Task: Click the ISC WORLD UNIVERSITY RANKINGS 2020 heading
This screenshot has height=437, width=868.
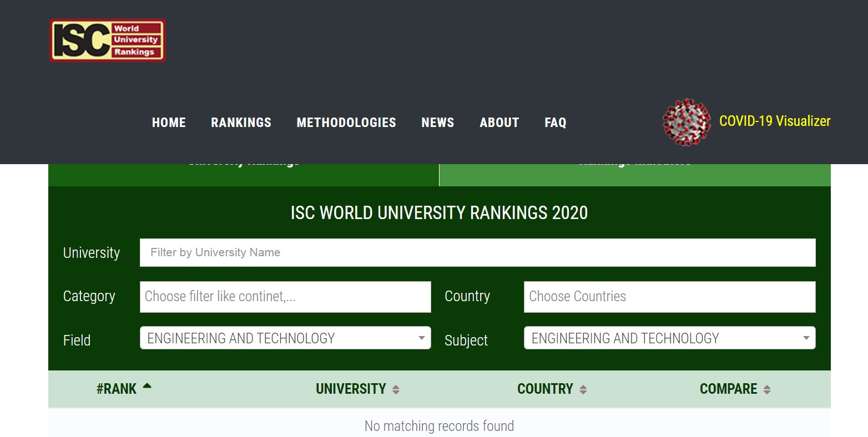Action: [439, 213]
